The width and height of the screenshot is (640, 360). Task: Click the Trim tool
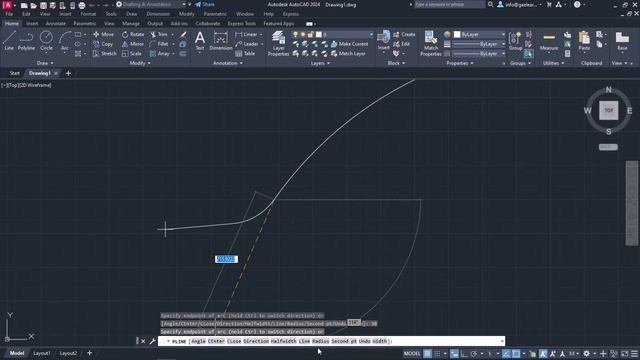click(x=159, y=34)
